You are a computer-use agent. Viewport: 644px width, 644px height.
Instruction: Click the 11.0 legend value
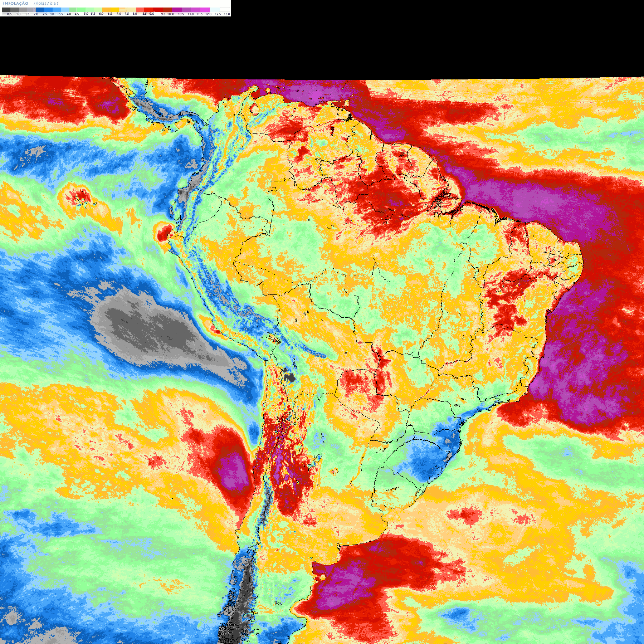coord(191,14)
